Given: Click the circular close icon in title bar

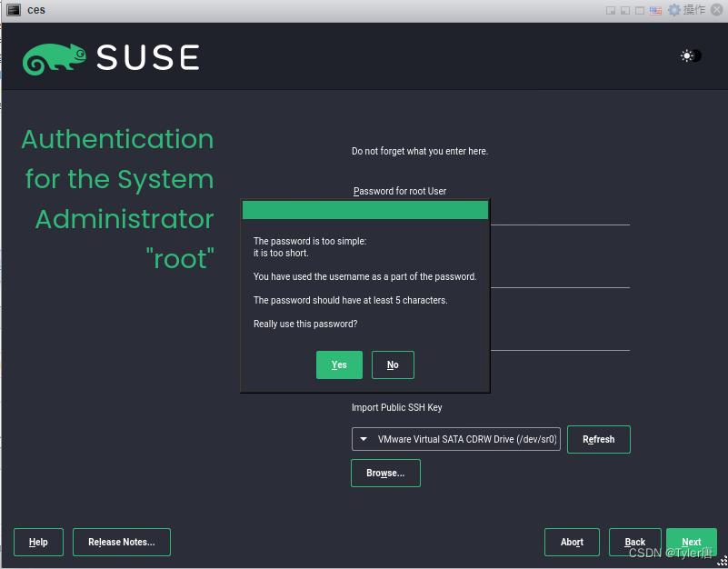Looking at the screenshot, I should click(716, 10).
